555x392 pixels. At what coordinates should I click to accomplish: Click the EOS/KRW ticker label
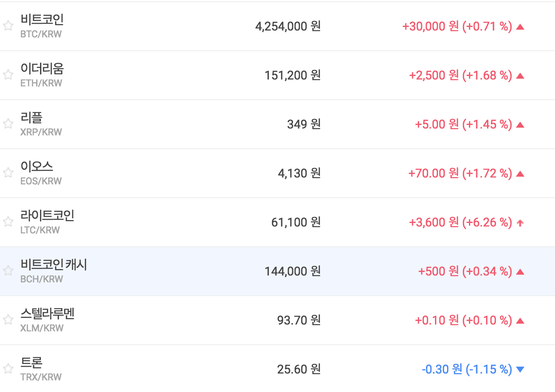click(x=41, y=181)
